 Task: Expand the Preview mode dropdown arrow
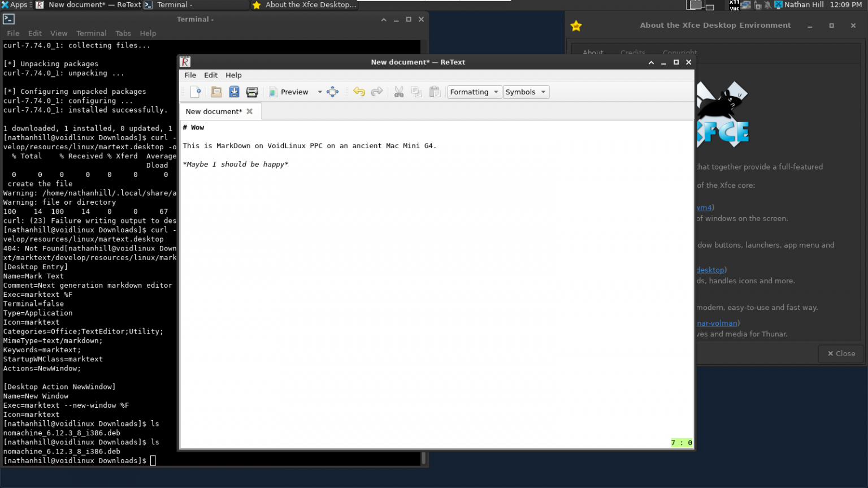tap(320, 92)
